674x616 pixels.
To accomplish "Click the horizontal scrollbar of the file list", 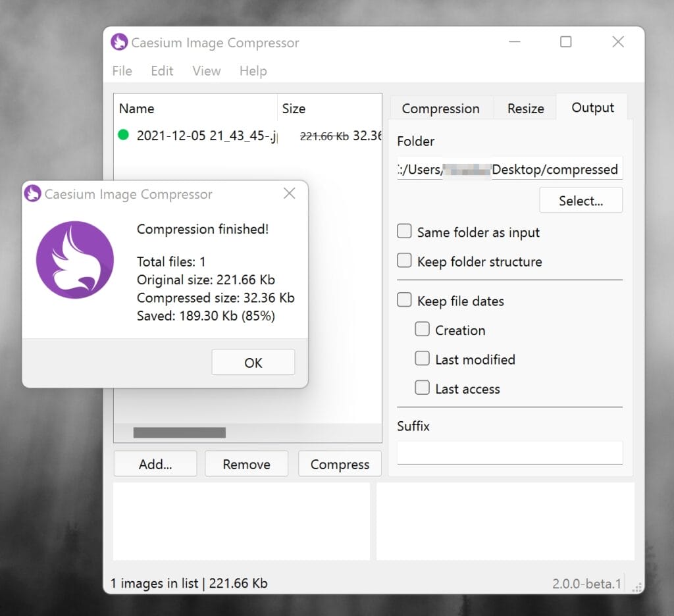I will pos(179,432).
